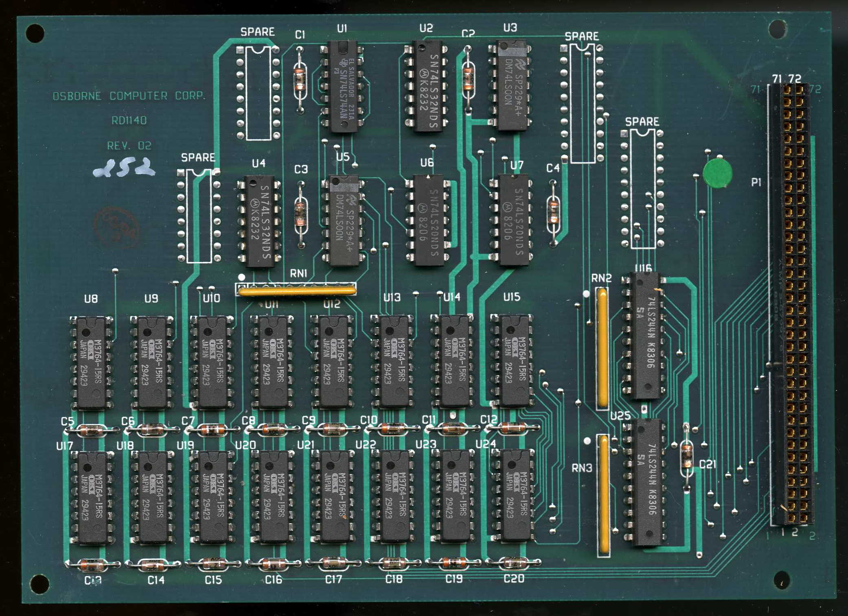
Task: Click the Osborne Computer Corp. text
Action: coord(129,96)
